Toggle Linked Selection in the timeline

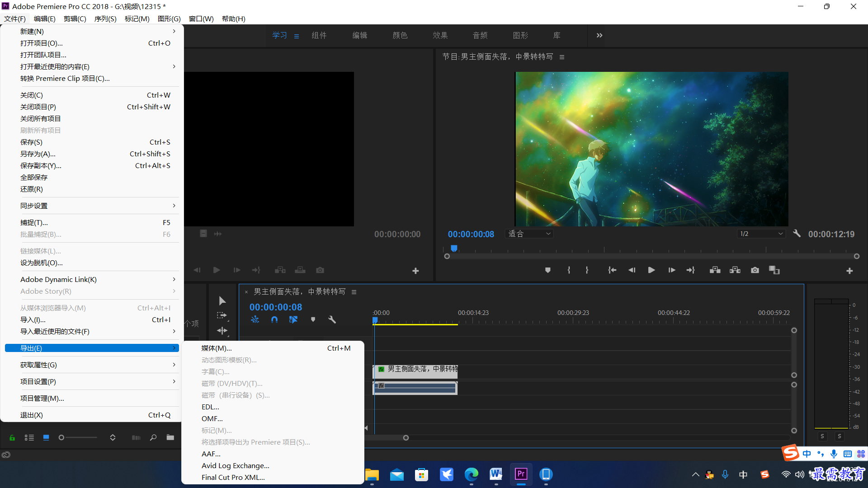point(293,319)
